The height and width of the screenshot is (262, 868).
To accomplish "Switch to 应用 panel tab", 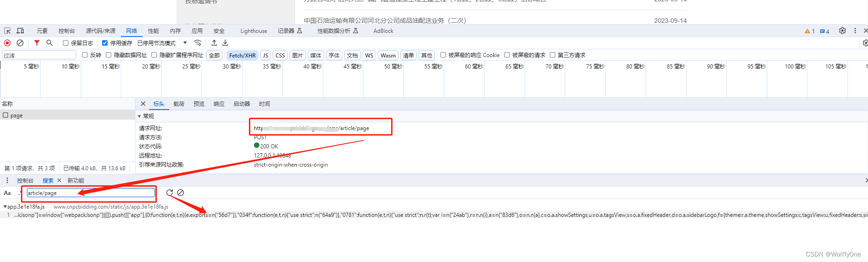I will click(197, 31).
